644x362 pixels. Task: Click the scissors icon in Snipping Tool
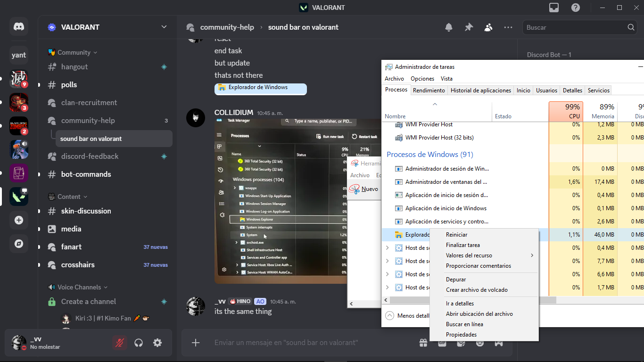[355, 189]
